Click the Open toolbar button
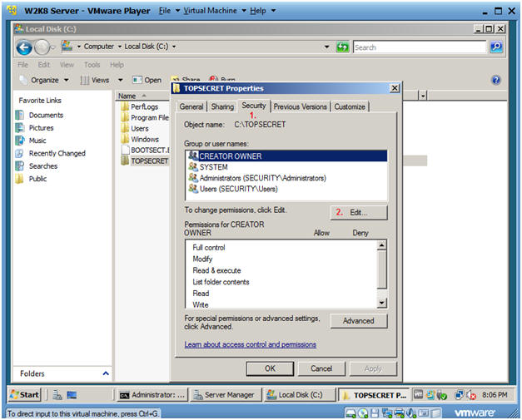The image size is (522, 420). coord(147,80)
